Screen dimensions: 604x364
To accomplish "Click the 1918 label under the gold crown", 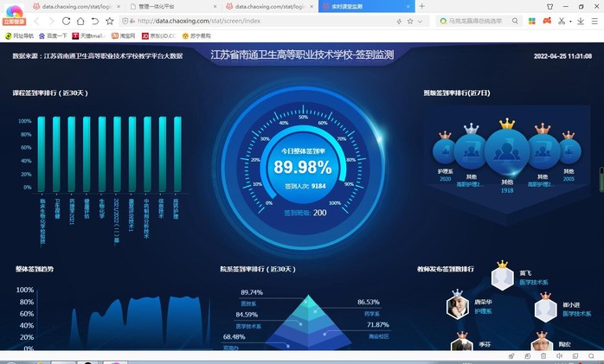I will tap(507, 190).
